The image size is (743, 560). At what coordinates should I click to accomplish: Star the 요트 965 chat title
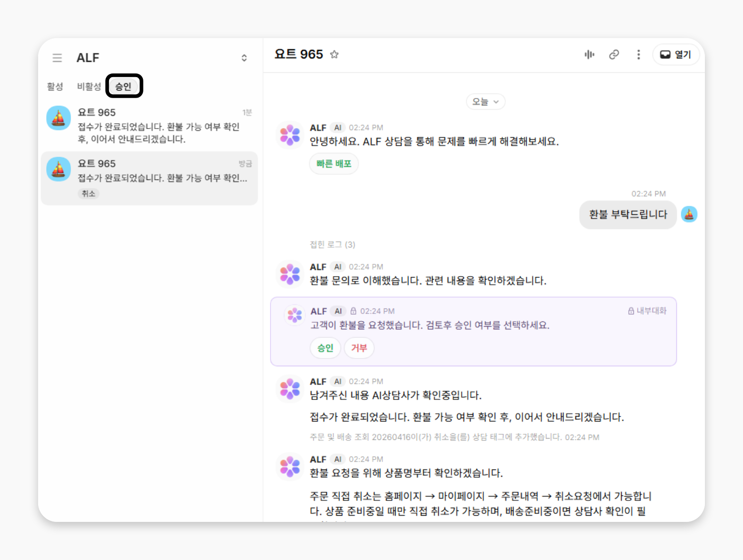[334, 54]
